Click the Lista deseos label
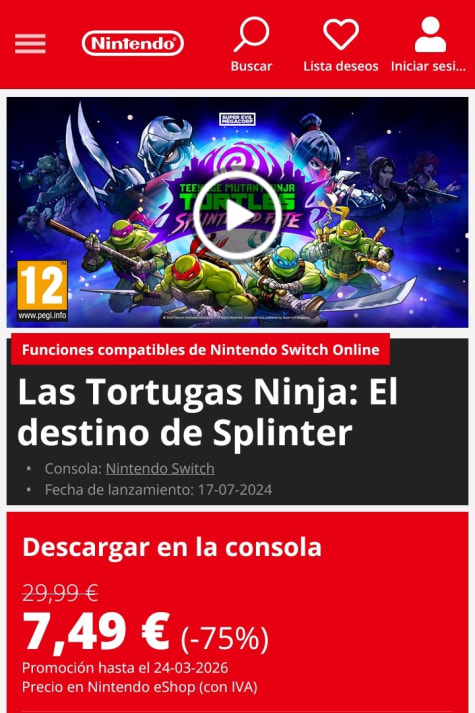This screenshot has height=713, width=475. click(341, 66)
